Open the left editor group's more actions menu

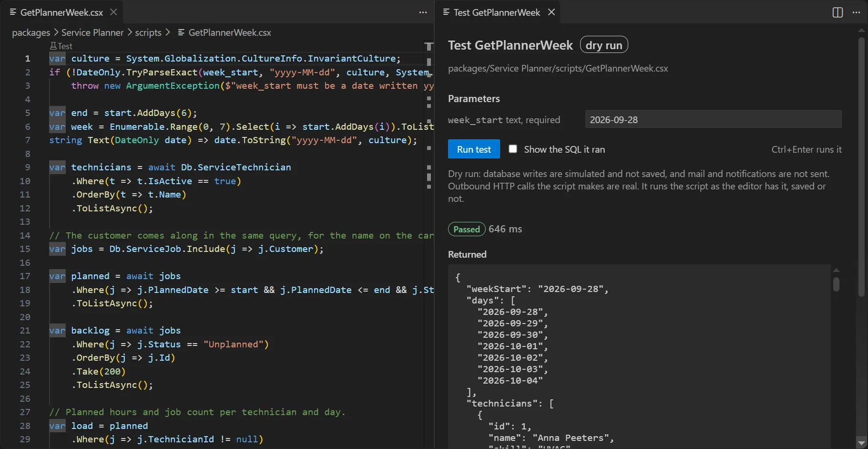423,12
